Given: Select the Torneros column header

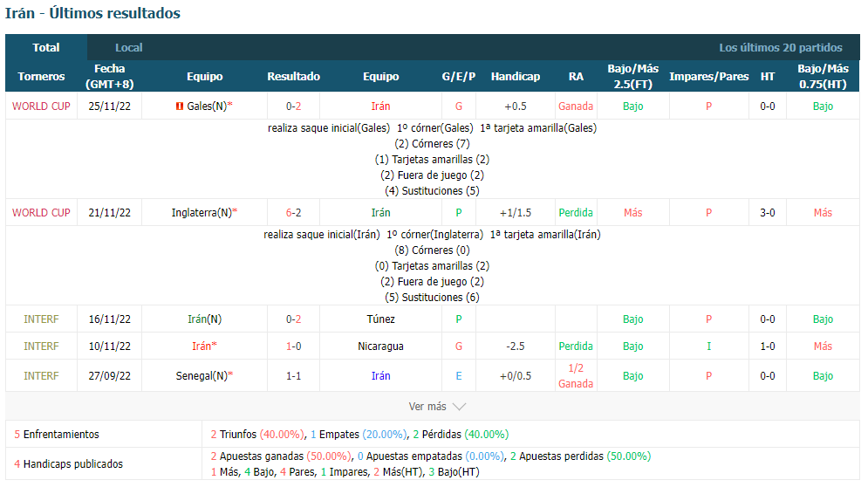Looking at the screenshot, I should click(x=41, y=77).
